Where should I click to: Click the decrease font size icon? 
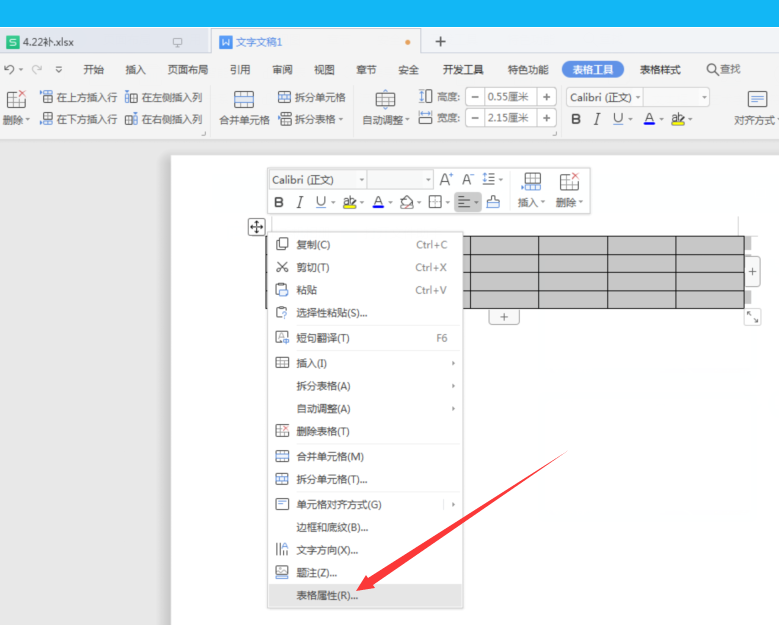coord(467,180)
